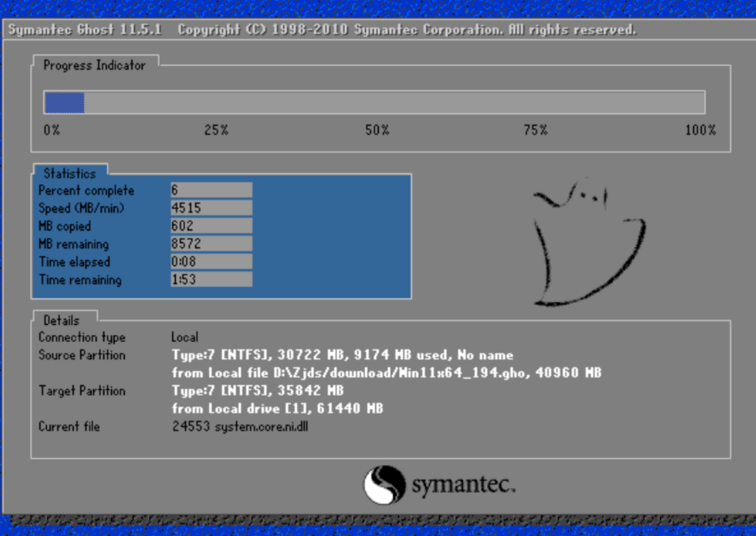The image size is (756, 536).
Task: Click the MB remaining label
Action: [x=74, y=244]
